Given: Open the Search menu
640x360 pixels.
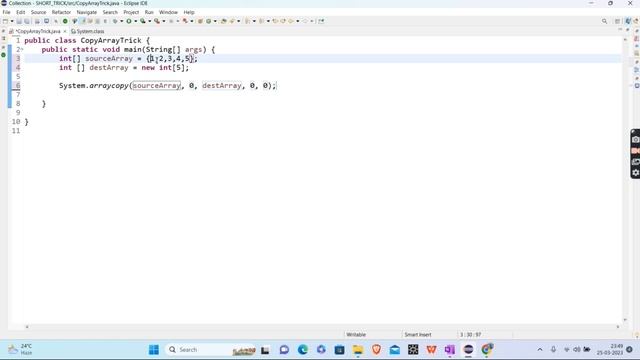Looking at the screenshot, I should (x=110, y=12).
